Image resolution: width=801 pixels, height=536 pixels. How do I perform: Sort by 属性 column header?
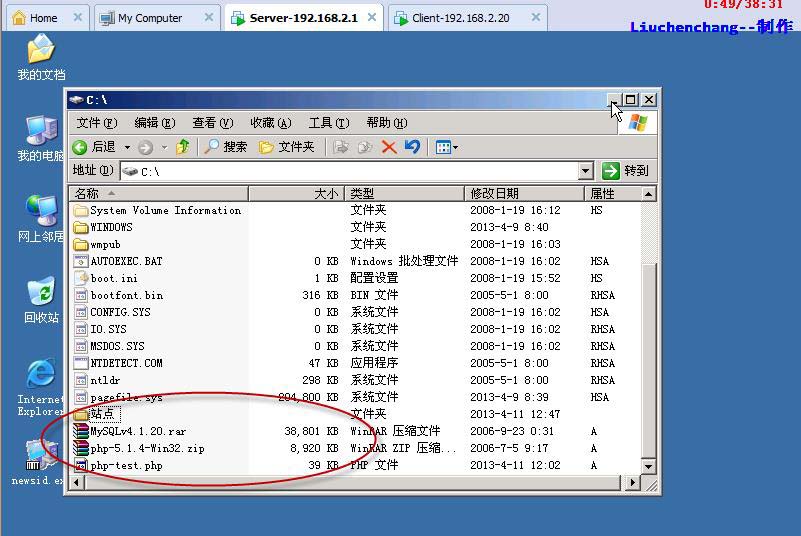pos(612,194)
